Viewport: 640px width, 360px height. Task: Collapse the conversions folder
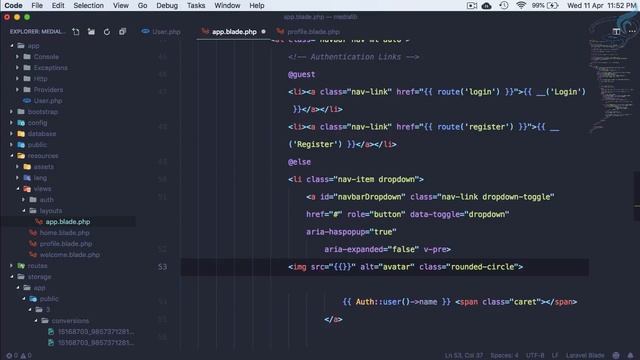coord(36,321)
